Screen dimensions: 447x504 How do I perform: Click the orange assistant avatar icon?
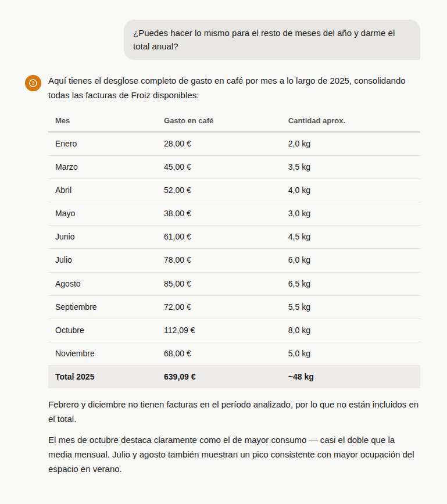pos(33,83)
